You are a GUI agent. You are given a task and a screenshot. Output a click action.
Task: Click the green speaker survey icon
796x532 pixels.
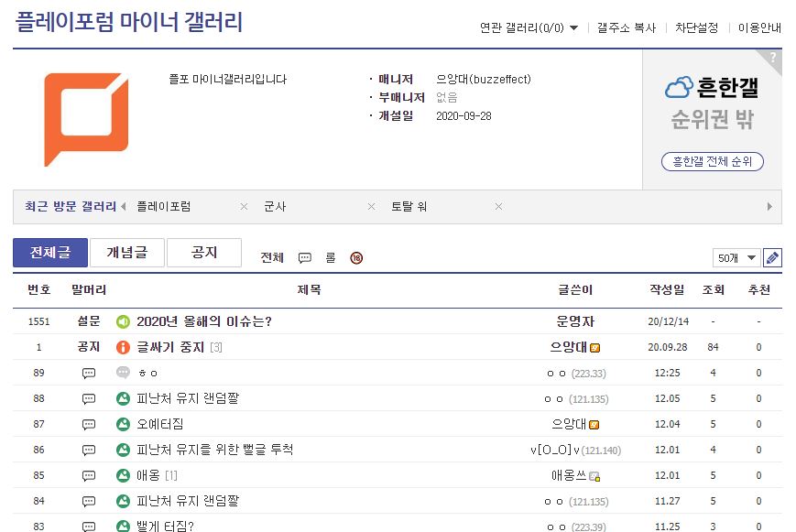124,321
